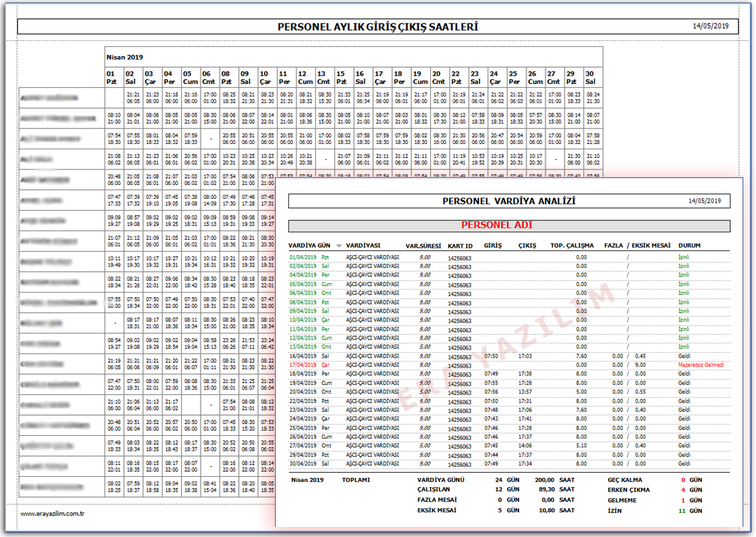Viewport: 756px width, 537px height.
Task: Click the ERKEN ÇIKMA summary label
Action: (628, 490)
